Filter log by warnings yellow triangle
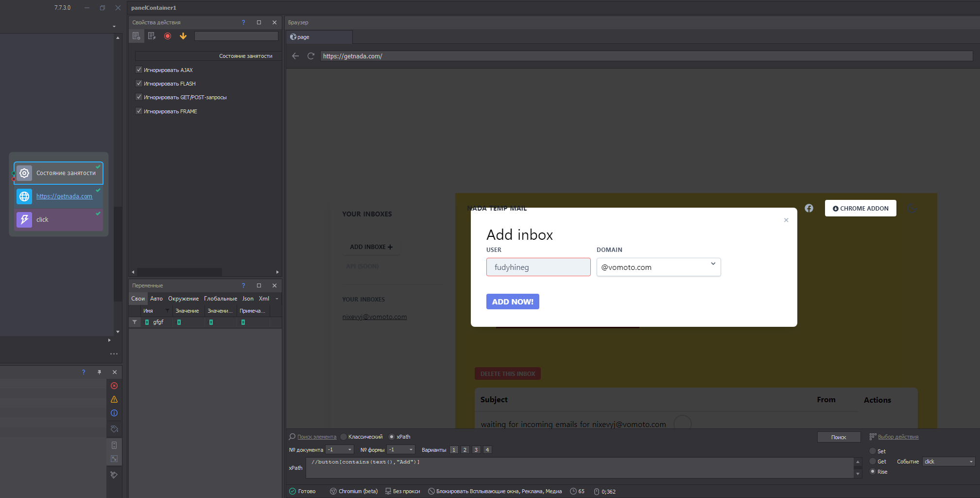The image size is (980, 498). (x=114, y=399)
